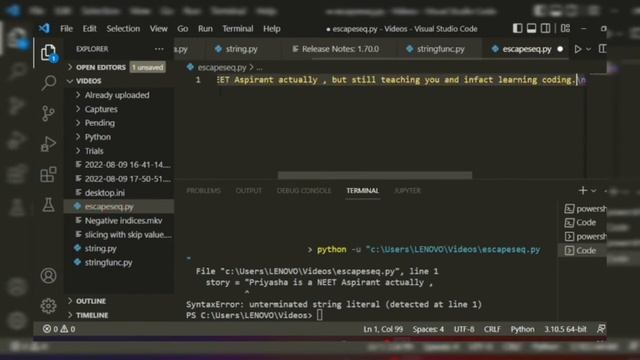Open the Go menu
The height and width of the screenshot is (360, 640).
pyautogui.click(x=182, y=29)
